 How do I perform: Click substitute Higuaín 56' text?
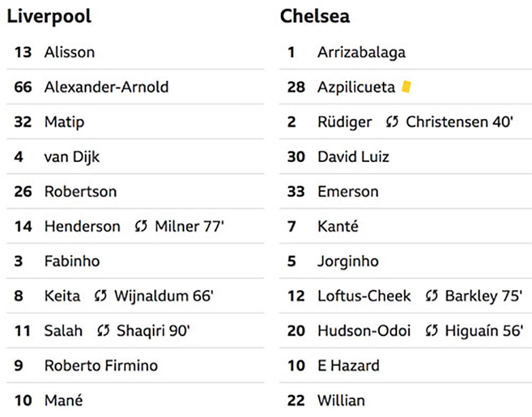click(x=484, y=331)
